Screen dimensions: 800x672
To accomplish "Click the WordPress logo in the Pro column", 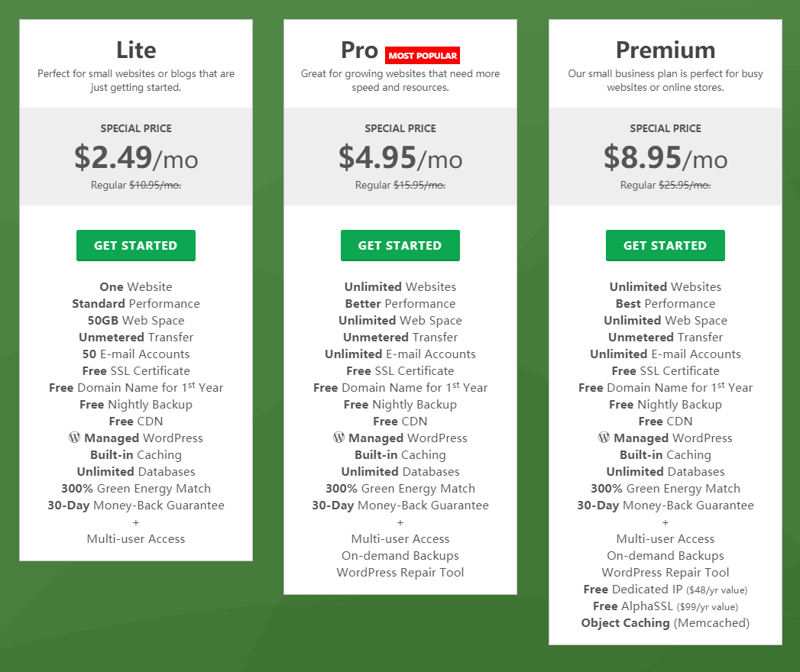I will point(338,438).
